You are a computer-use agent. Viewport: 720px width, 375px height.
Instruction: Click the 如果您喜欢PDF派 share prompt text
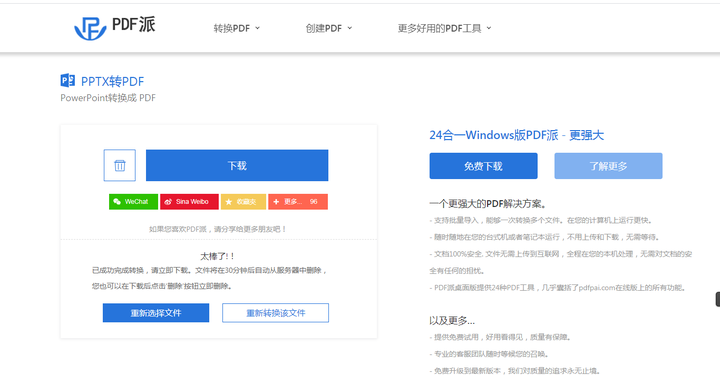point(218,229)
